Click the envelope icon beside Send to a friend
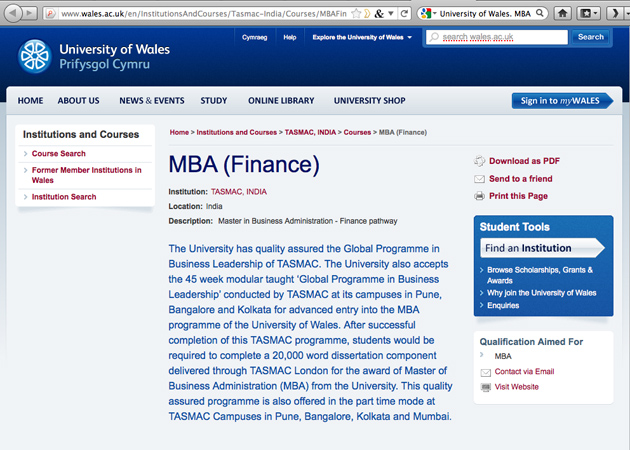Viewport: 630px width, 450px height. point(480,179)
